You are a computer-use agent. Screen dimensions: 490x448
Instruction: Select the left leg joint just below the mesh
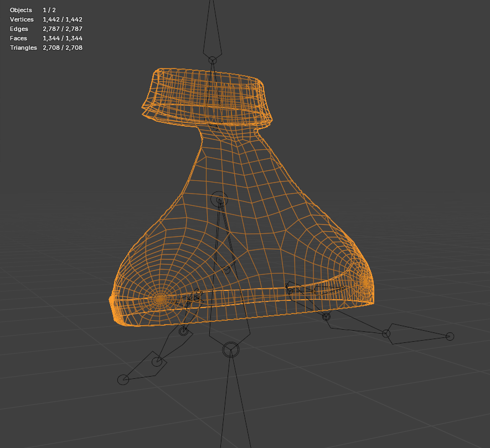[x=183, y=331]
